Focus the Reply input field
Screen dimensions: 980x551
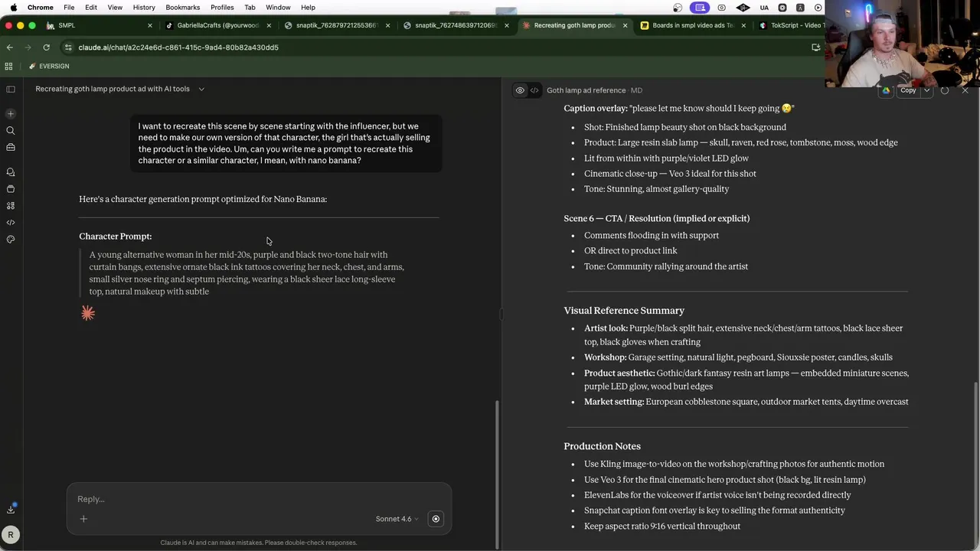(x=259, y=499)
